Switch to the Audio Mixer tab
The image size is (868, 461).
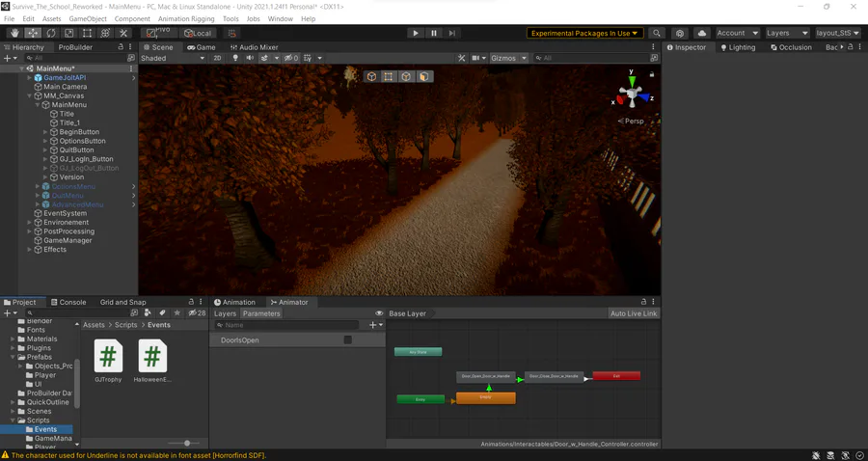(x=254, y=47)
